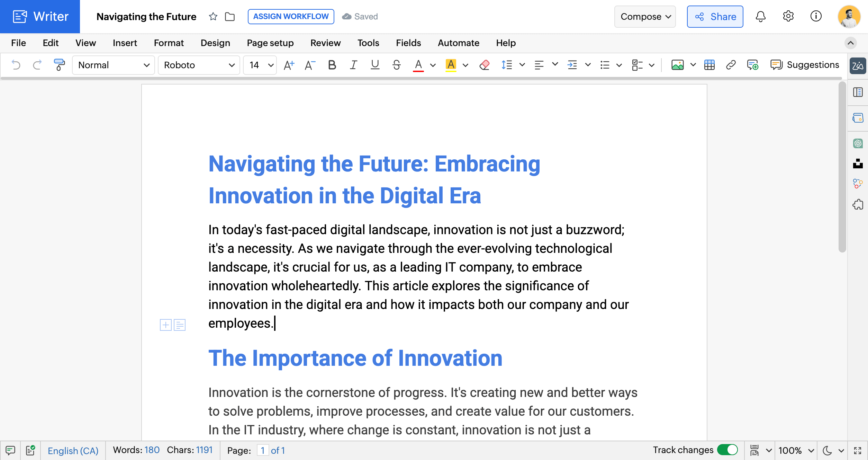Open the Zia assistant panel icon
The width and height of the screenshot is (868, 460).
click(858, 65)
